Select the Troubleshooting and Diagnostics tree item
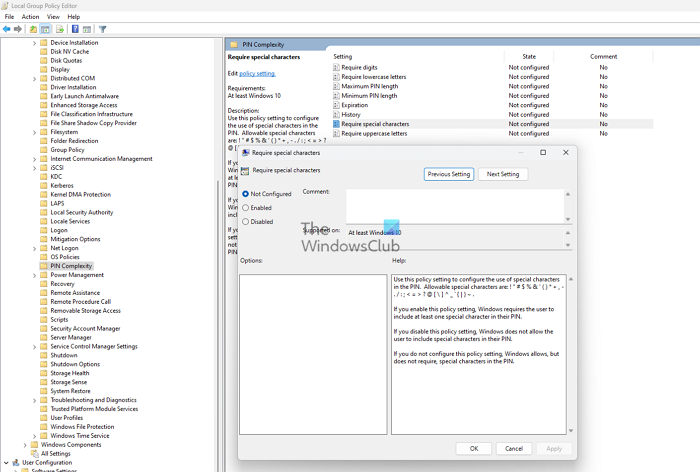This screenshot has height=472, width=700. click(x=93, y=400)
